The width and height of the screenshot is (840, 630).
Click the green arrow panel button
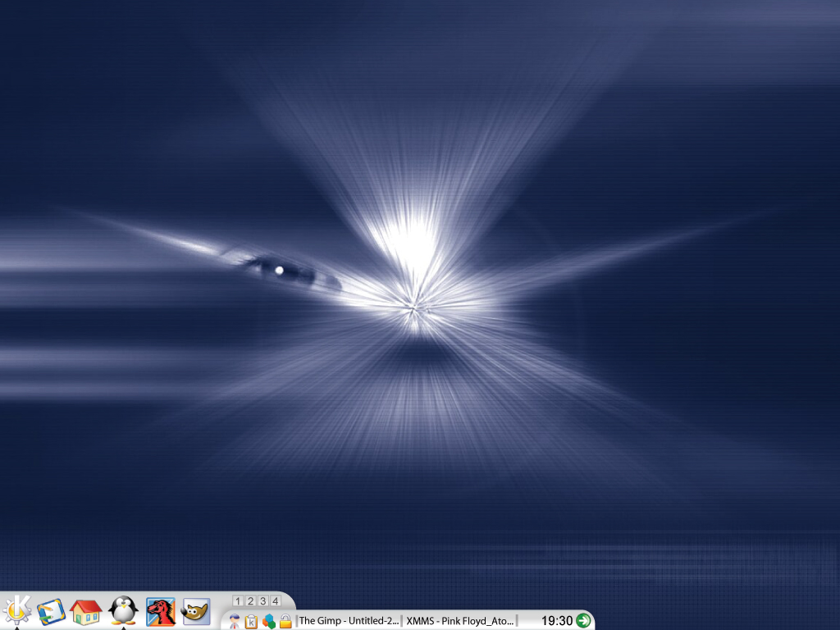click(583, 620)
